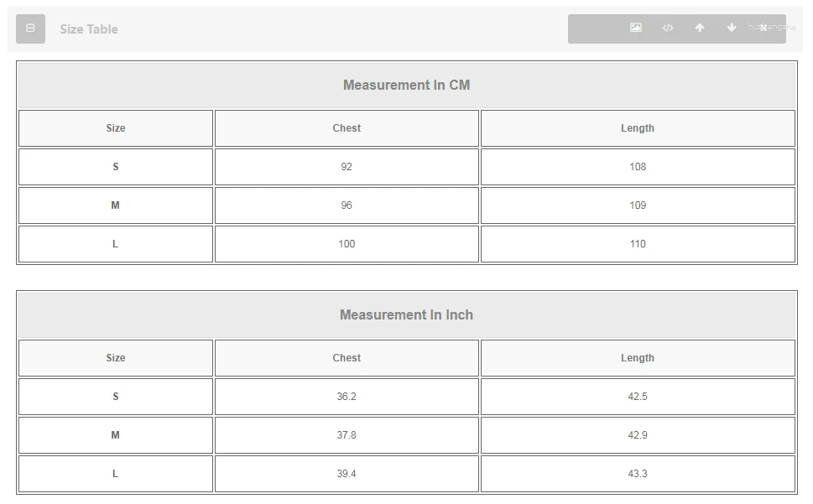813x504 pixels.
Task: Select the Measurement In CM header
Action: [406, 85]
